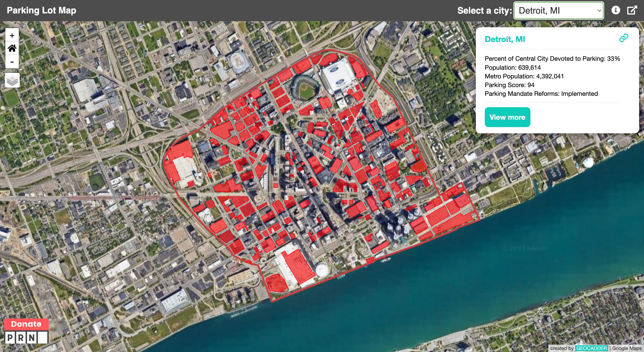Zoom in using the plus icon

(12, 35)
